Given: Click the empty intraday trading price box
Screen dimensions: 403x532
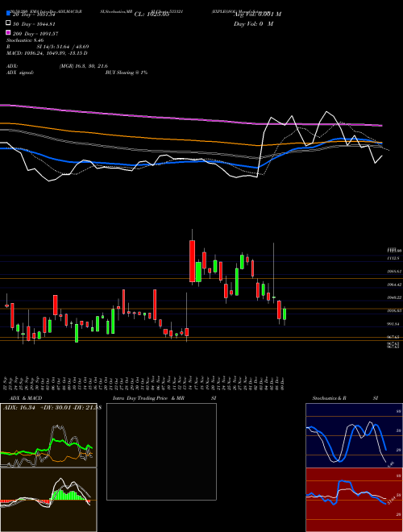Looking at the screenshot, I should tap(161, 451).
